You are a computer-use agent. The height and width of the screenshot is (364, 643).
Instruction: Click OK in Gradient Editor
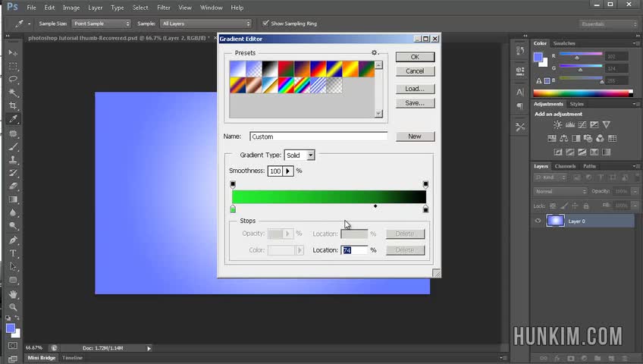[415, 57]
